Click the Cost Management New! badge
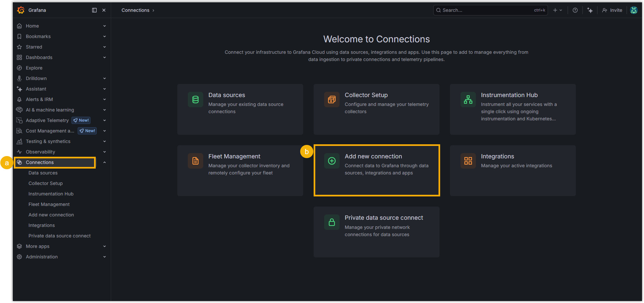Image resolution: width=644 pixels, height=303 pixels. click(87, 131)
